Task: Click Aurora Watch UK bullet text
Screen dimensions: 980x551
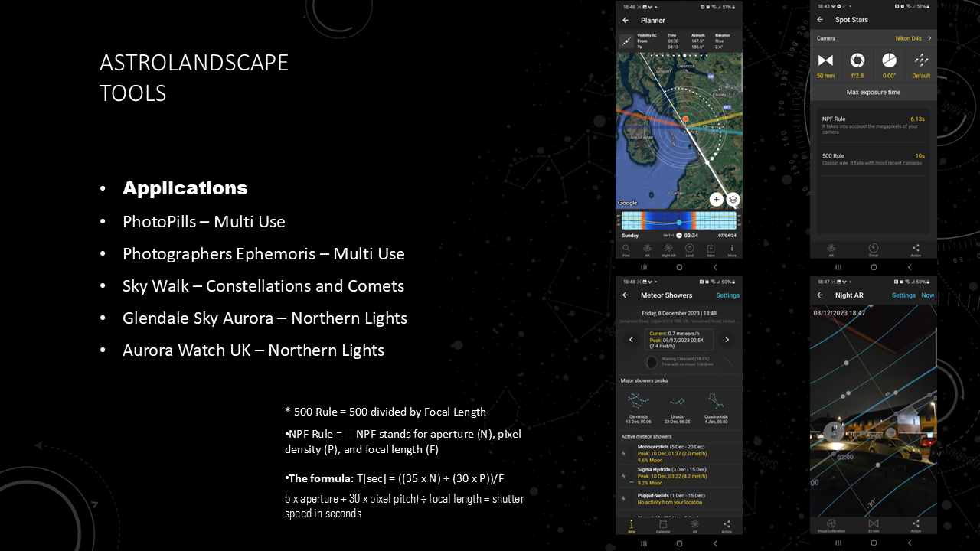Action: pos(253,350)
